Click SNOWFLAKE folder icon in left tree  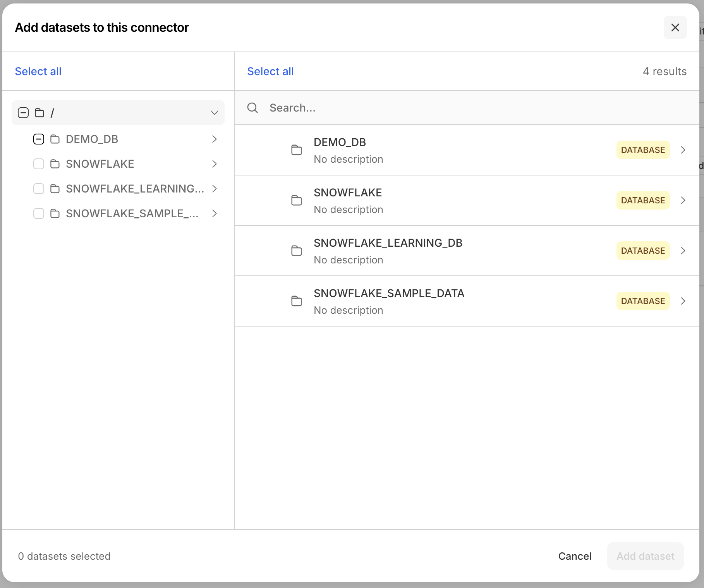pos(55,164)
